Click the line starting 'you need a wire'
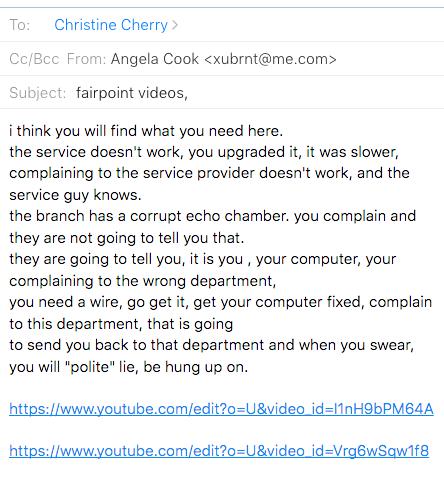This screenshot has height=482, width=444. coord(221,302)
